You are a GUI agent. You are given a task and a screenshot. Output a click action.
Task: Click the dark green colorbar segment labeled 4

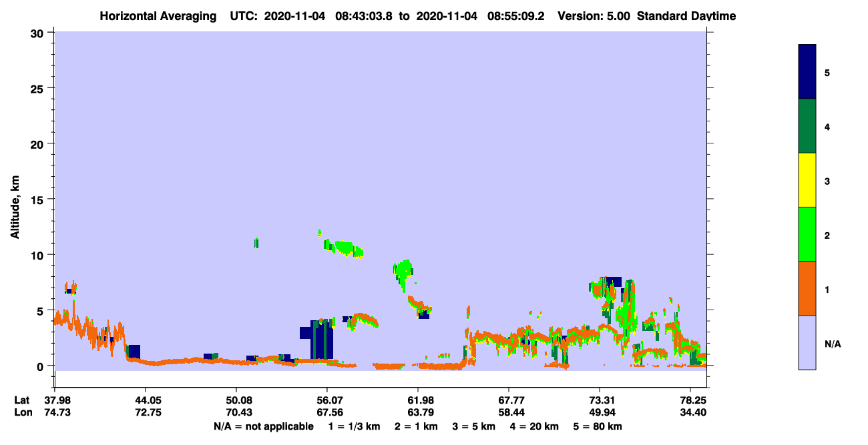[807, 126]
